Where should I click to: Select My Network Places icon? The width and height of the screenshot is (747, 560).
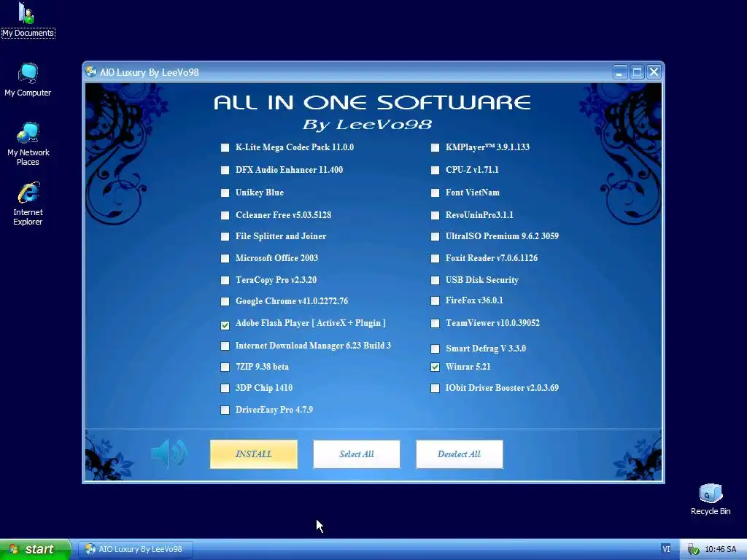coord(28,144)
